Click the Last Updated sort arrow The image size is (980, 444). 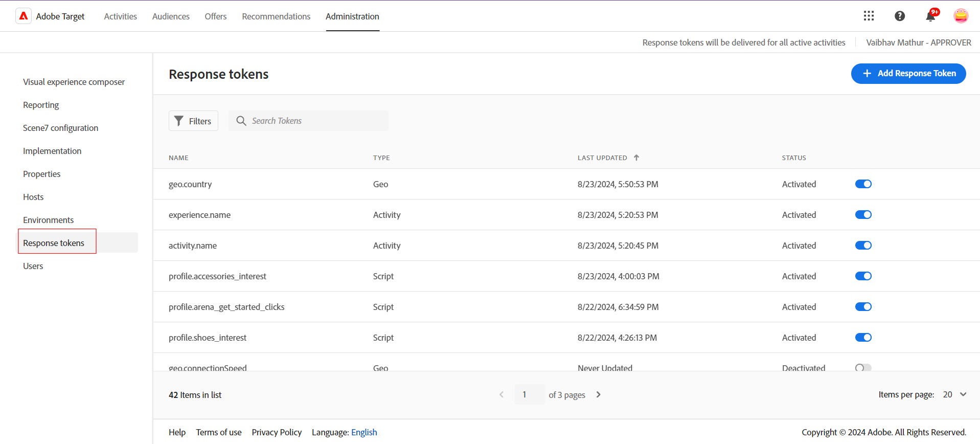636,158
